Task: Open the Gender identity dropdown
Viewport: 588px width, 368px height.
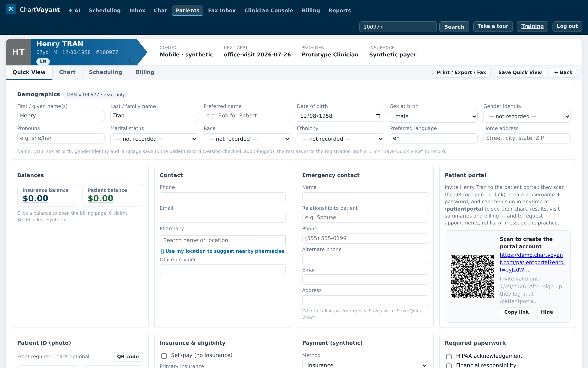Action: [527, 117]
